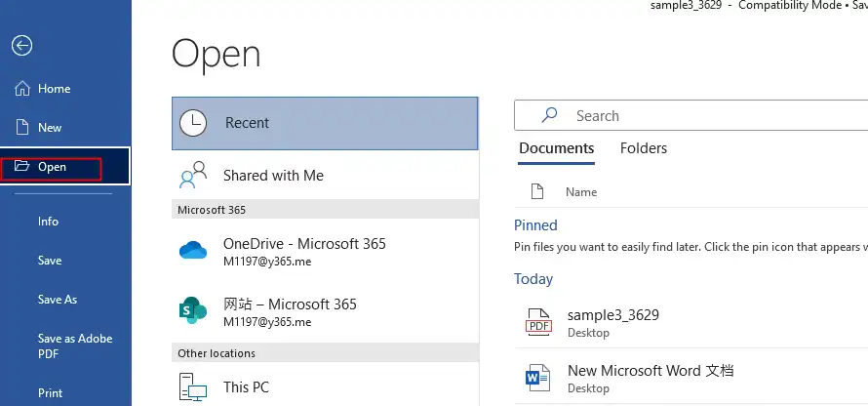
Task: Click the sample3_3629 title bar text
Action: coord(686,6)
